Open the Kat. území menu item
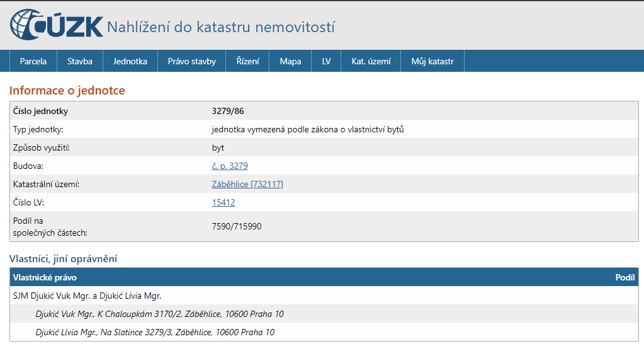The height and width of the screenshot is (351, 644). pos(371,61)
